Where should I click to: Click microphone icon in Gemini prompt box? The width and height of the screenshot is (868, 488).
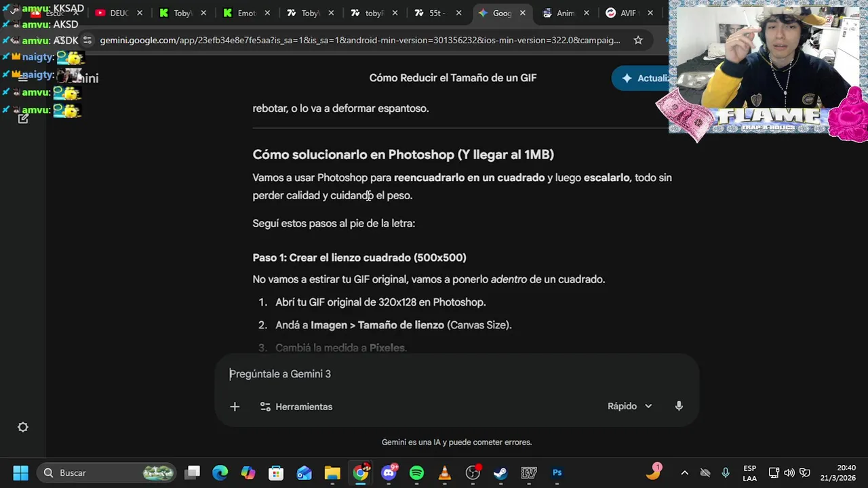(x=679, y=406)
